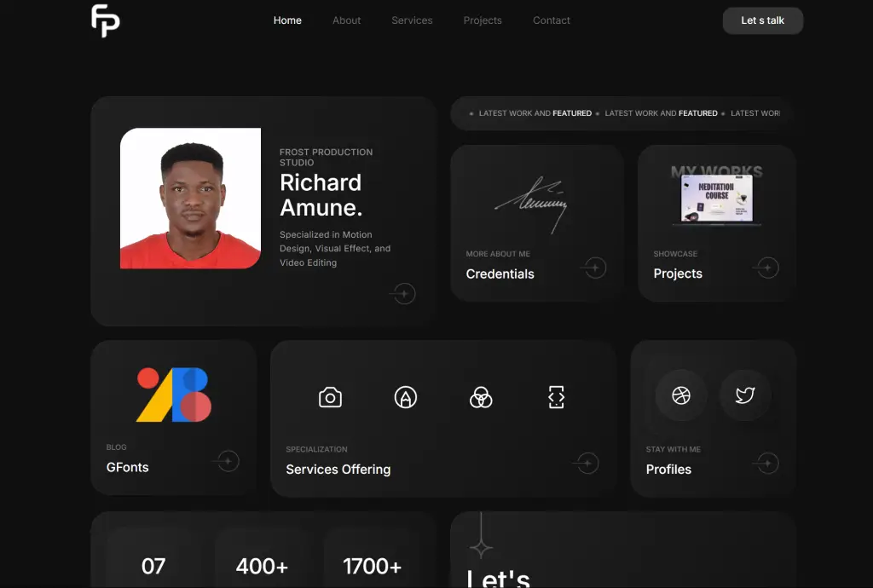Click the GFonts colorful blog logo image
The image size is (873, 588).
tap(174, 395)
